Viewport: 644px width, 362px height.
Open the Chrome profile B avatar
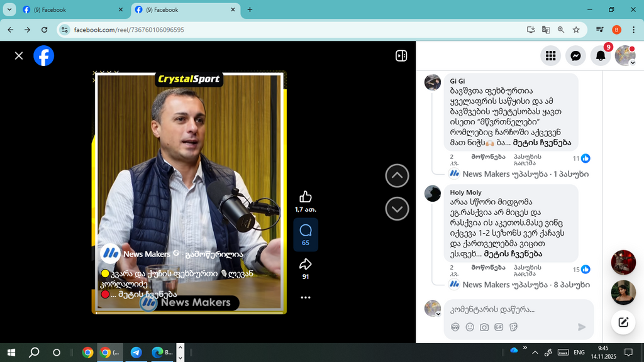coord(616,30)
